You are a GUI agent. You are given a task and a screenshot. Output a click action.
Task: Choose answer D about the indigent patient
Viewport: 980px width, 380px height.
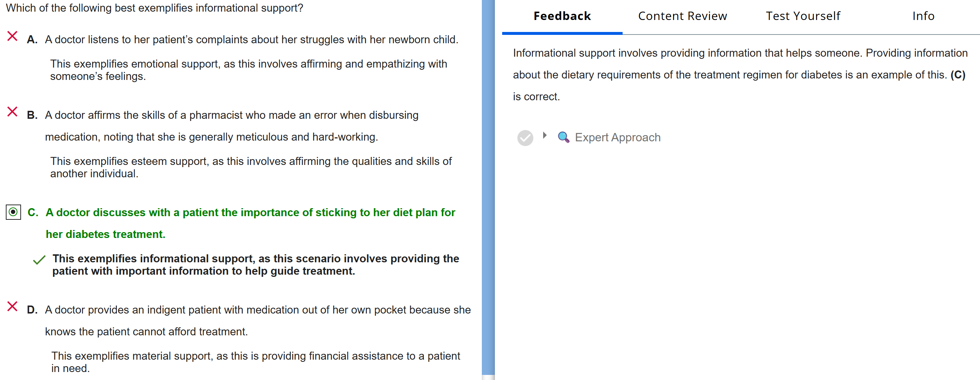(x=258, y=310)
